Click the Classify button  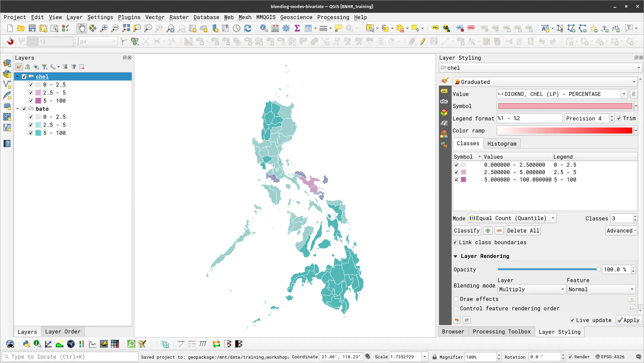coord(466,230)
